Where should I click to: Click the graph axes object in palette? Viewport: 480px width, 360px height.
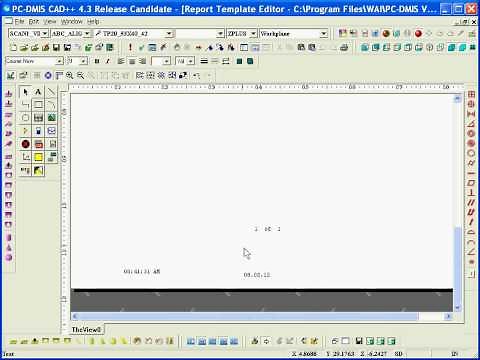[x=25, y=157]
